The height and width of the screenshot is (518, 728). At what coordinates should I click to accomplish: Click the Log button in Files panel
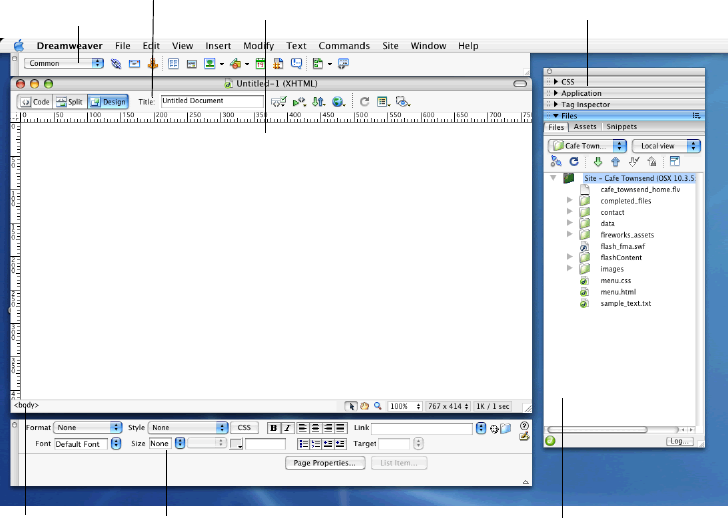tap(679, 441)
